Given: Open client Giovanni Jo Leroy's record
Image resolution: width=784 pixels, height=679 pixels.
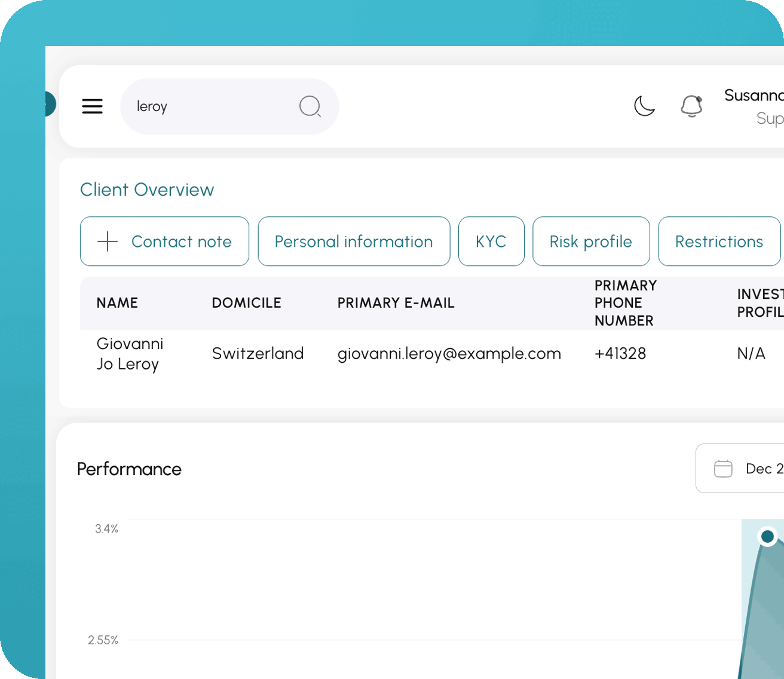Looking at the screenshot, I should point(130,354).
